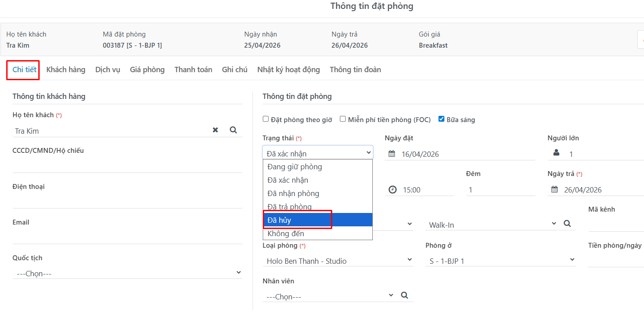Open the Giá phòng tab
644x315 pixels.
point(147,70)
